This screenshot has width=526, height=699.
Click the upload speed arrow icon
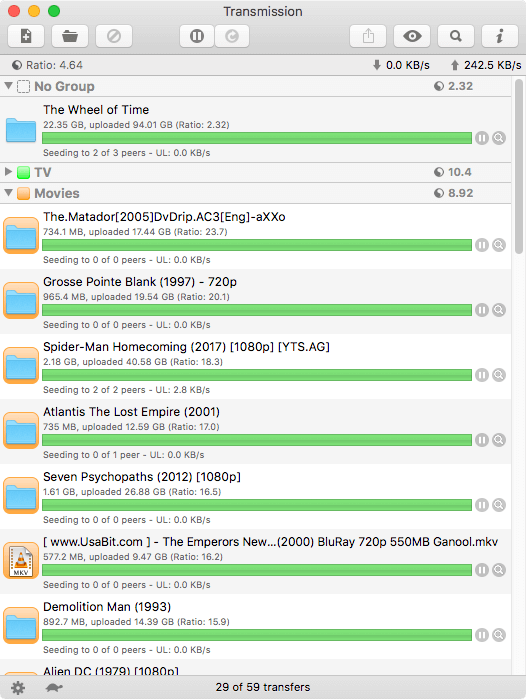[455, 65]
